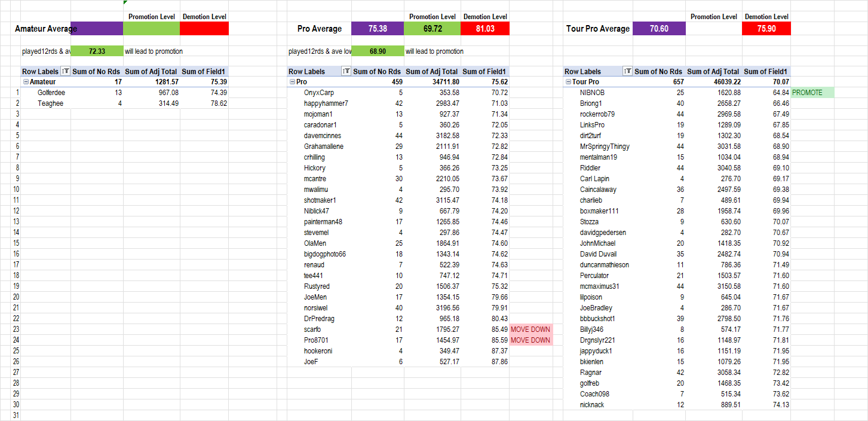868x421 pixels.
Task: Open the Amateur table Row Labels filter
Action: (x=66, y=71)
